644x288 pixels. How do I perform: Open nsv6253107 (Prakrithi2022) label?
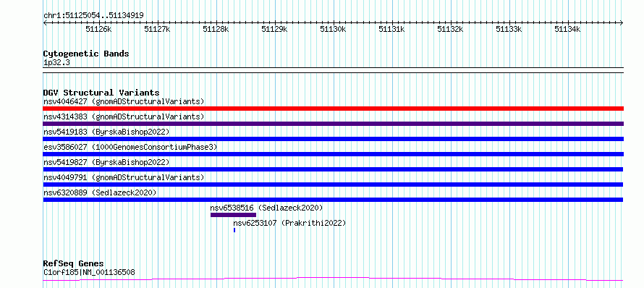(290, 223)
